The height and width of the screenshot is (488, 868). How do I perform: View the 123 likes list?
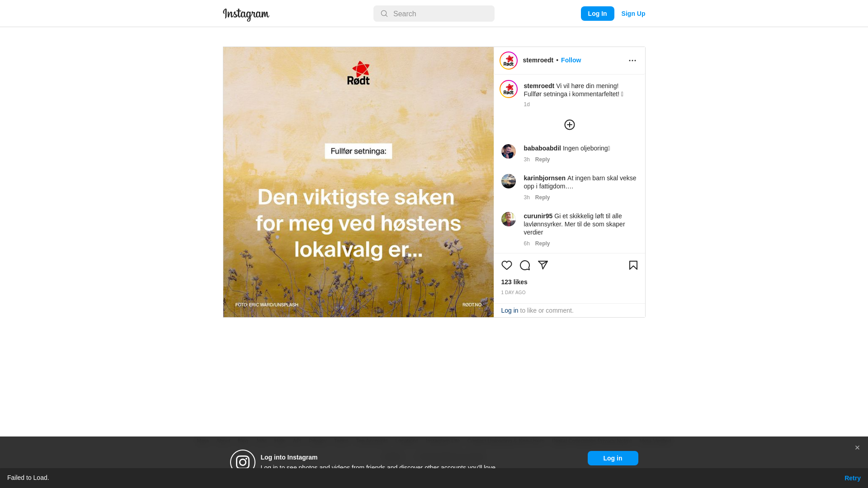pyautogui.click(x=514, y=282)
